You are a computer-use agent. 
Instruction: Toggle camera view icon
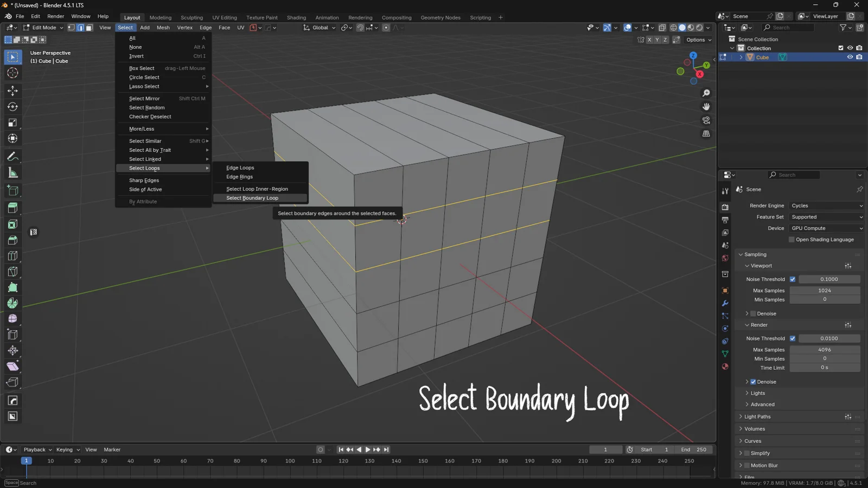(706, 120)
